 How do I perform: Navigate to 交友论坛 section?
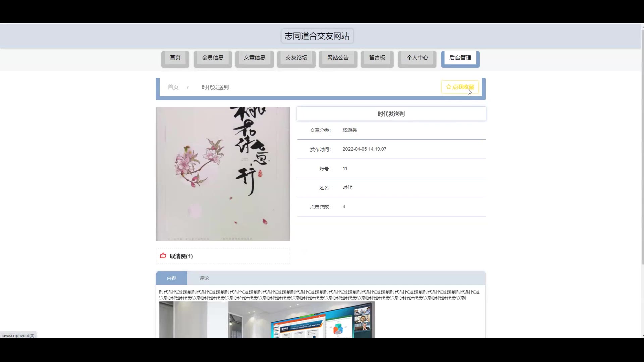296,58
